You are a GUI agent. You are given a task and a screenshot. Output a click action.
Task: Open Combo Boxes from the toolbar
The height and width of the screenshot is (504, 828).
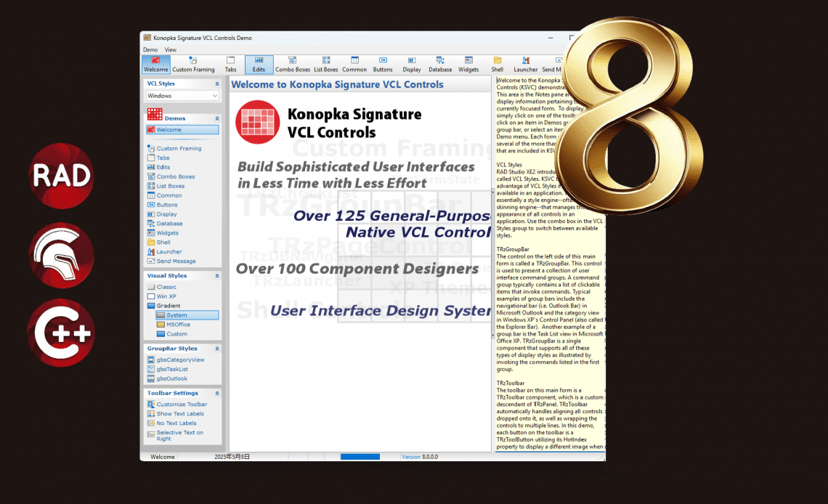coord(293,65)
